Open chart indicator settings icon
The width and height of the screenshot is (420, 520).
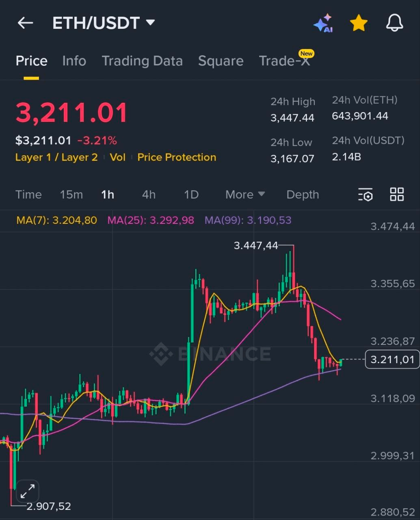(x=365, y=195)
